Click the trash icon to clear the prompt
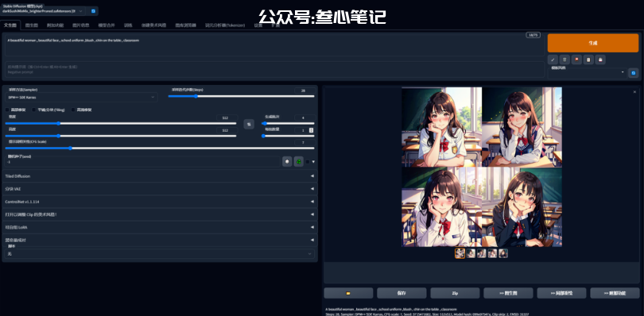Image resolution: width=644 pixels, height=316 pixels. (564, 60)
